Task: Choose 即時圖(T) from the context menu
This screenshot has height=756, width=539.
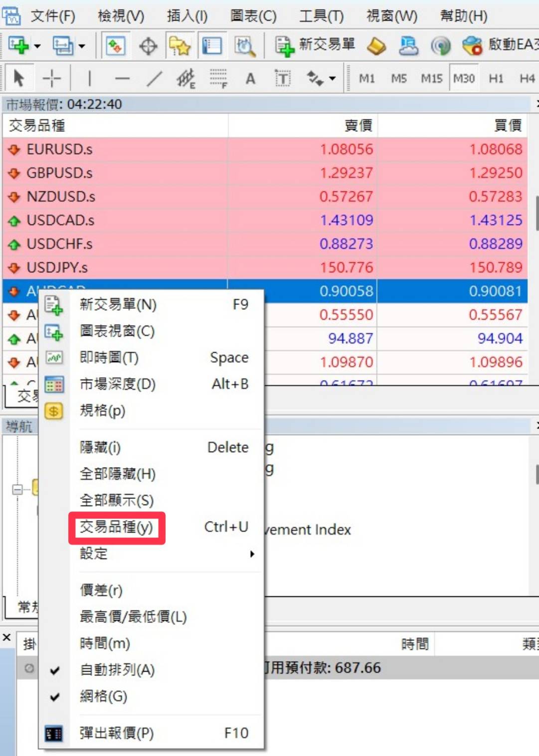Action: pyautogui.click(x=151, y=357)
